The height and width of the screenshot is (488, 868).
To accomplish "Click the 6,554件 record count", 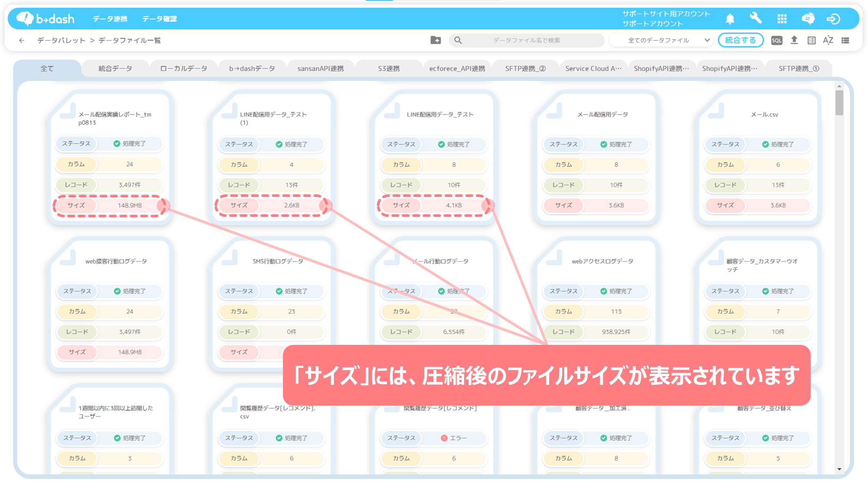I will point(454,332).
